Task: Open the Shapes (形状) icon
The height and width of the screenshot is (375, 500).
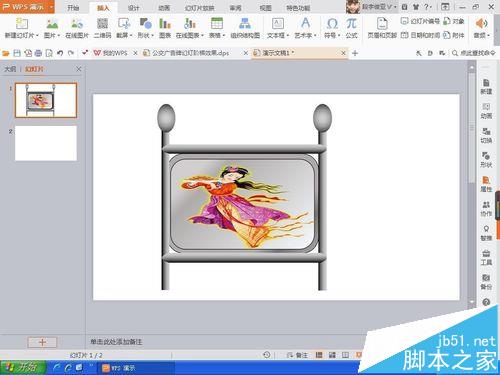Action: click(x=145, y=24)
